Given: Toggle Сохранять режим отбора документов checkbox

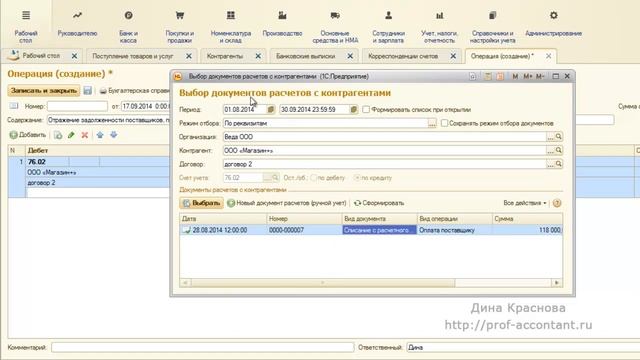Looking at the screenshot, I should 444,123.
